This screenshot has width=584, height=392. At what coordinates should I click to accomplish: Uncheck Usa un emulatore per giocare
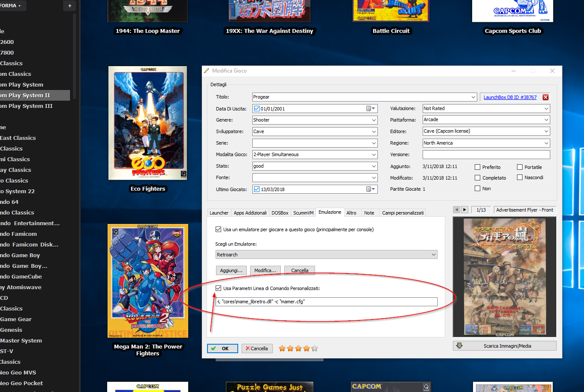[219, 229]
